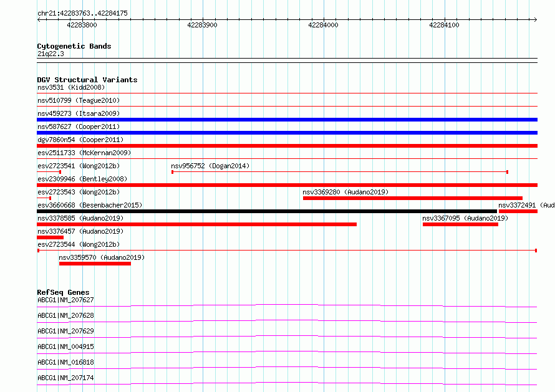The width and height of the screenshot is (555, 392).
Task: Click the RefSeq Genes track title
Action: (63, 292)
